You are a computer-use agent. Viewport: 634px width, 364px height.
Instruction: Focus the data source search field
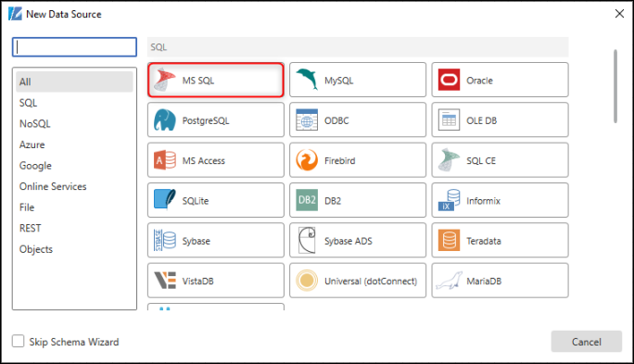pos(74,47)
